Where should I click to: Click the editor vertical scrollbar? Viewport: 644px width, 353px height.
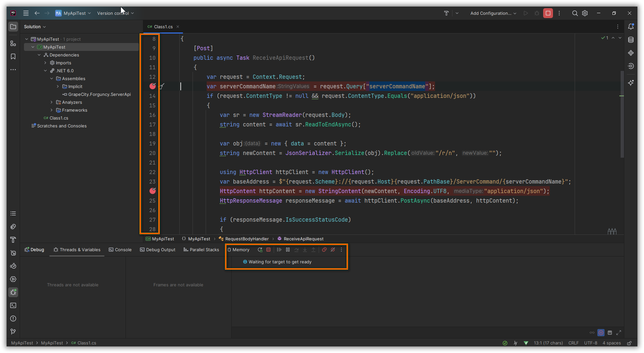coord(622,115)
